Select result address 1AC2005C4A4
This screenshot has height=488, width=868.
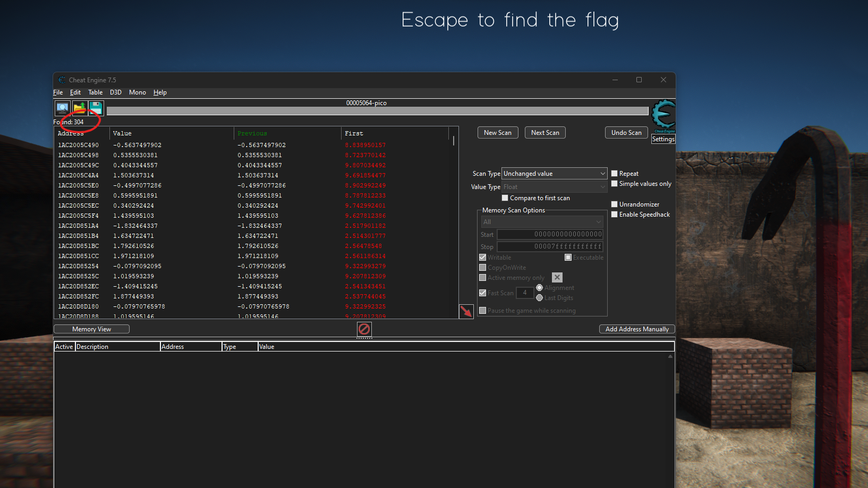(78, 175)
